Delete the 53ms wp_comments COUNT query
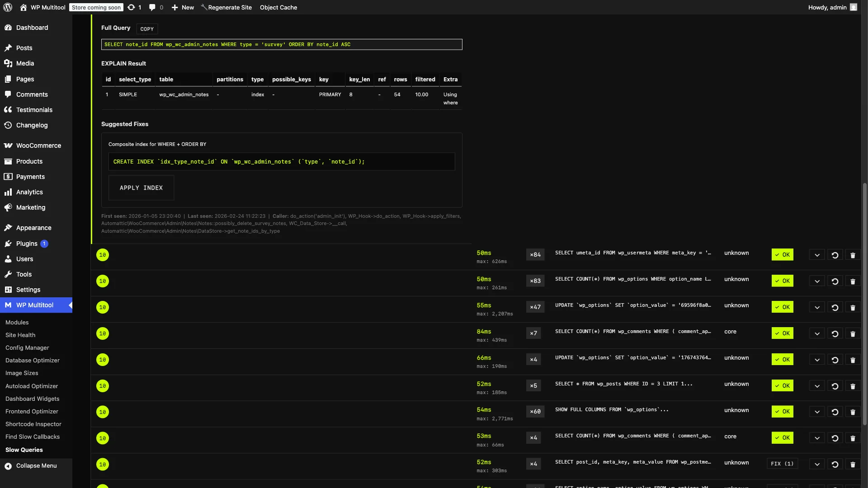 coord(853,438)
